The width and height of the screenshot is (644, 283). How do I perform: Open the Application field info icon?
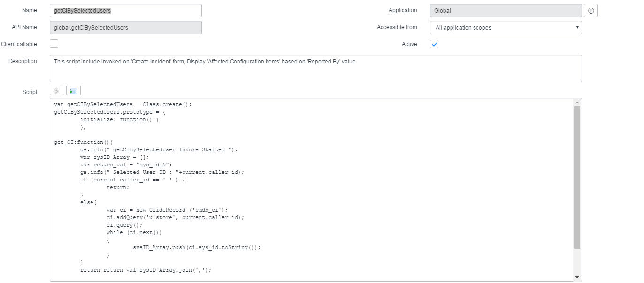(x=590, y=10)
